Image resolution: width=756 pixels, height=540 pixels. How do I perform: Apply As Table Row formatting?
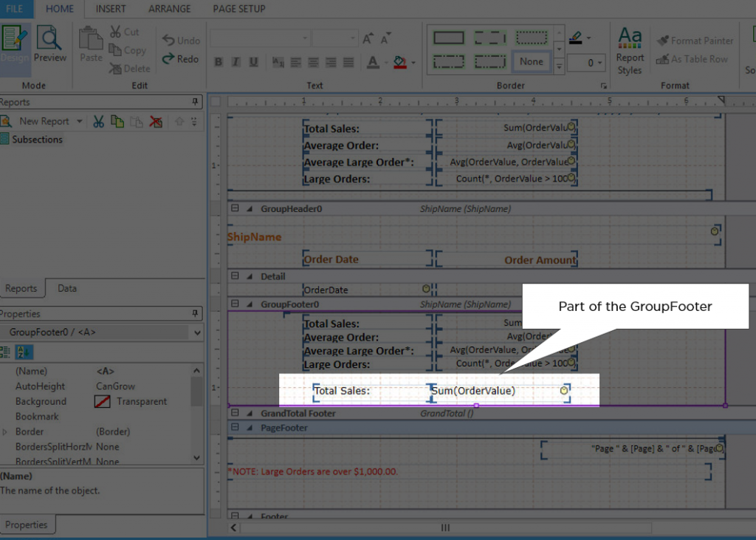point(692,59)
